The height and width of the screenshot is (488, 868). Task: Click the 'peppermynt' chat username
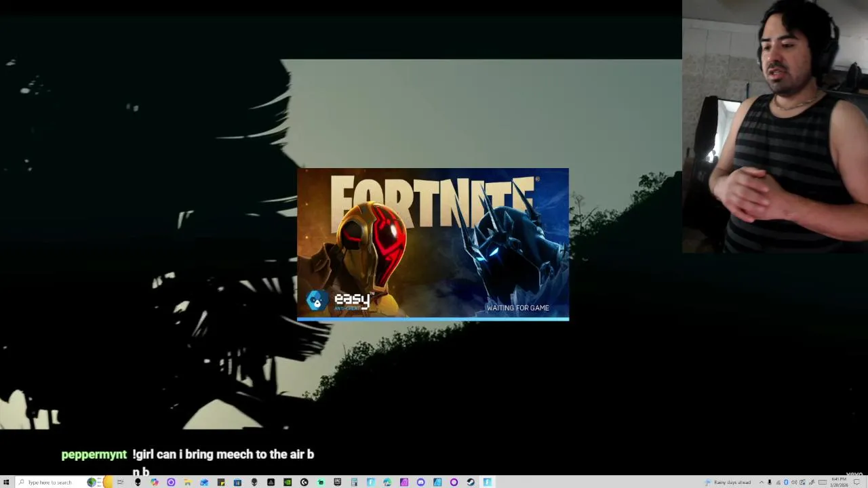click(x=94, y=455)
